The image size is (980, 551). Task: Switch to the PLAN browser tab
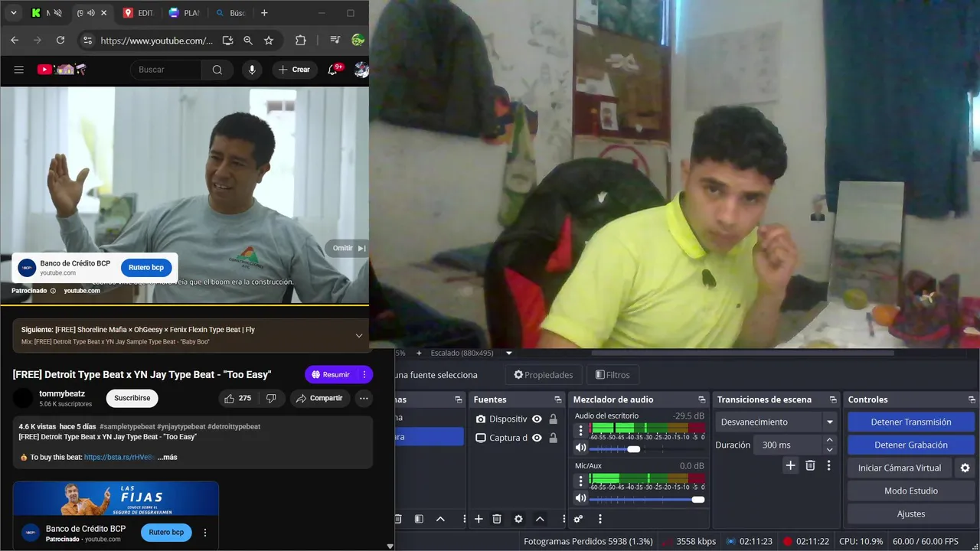pyautogui.click(x=184, y=13)
